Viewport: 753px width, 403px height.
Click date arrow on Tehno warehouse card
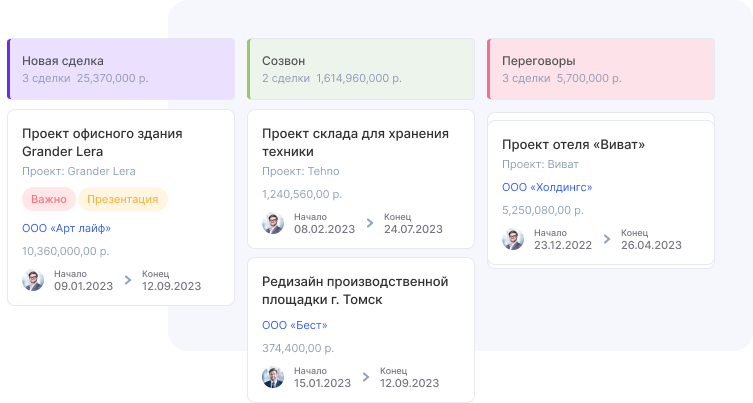369,223
